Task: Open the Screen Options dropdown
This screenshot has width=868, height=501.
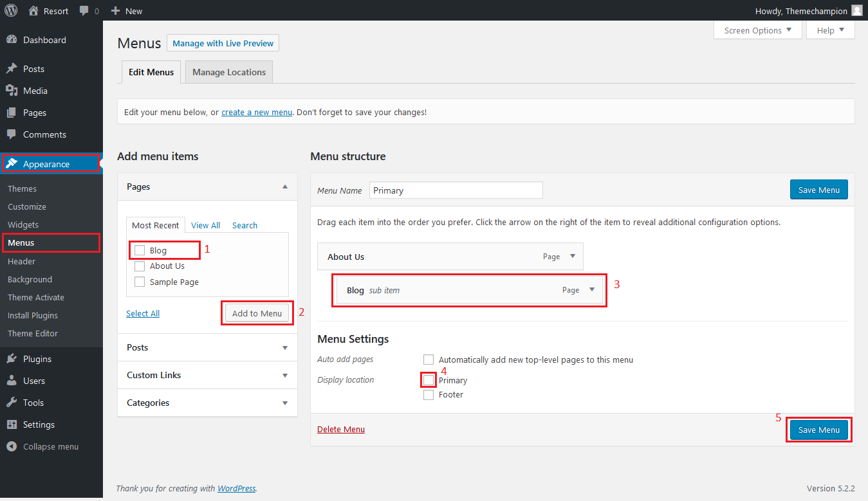Action: (758, 30)
